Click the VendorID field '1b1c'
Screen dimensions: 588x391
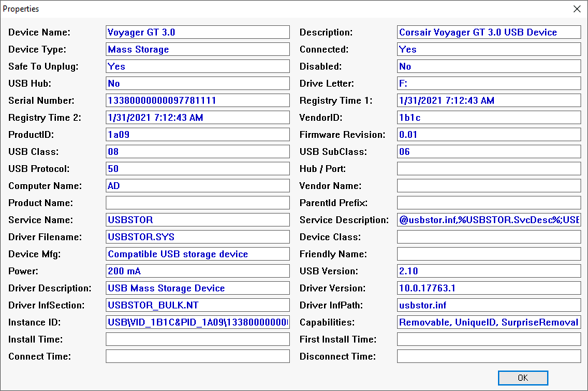(489, 117)
